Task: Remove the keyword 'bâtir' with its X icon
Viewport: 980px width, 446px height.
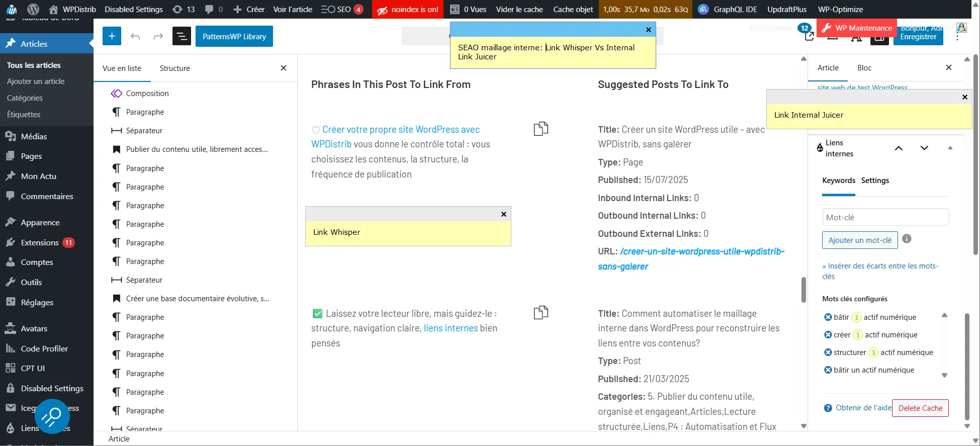Action: coord(828,317)
